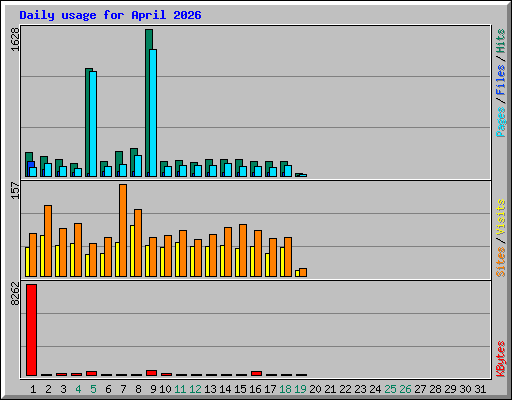Viewport: 512px width, 400px height.
Task: Click the tall red KBytes bar for day 1
Action: [x=31, y=330]
